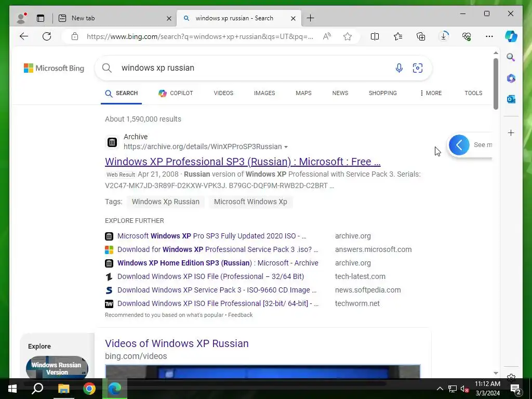532x399 pixels.
Task: Click the Bing search magnifier icon
Action: point(107,68)
